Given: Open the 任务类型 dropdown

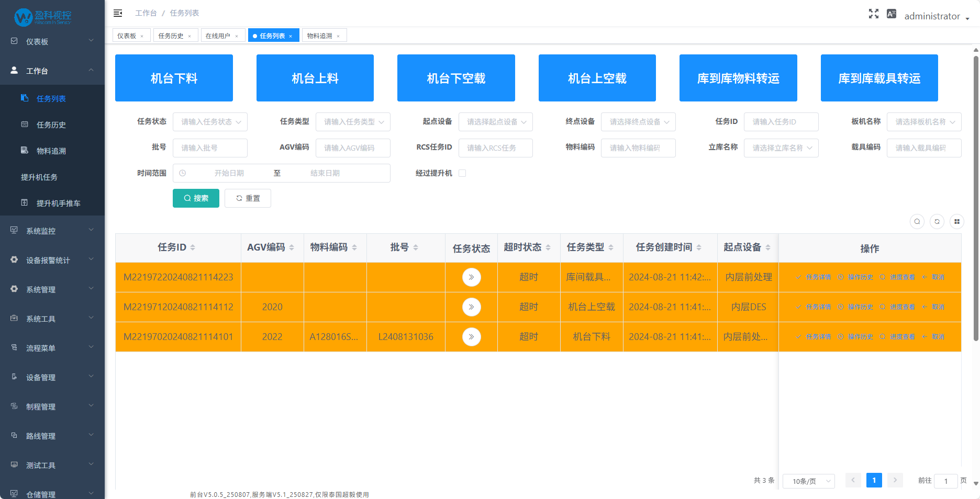Looking at the screenshot, I should [353, 122].
